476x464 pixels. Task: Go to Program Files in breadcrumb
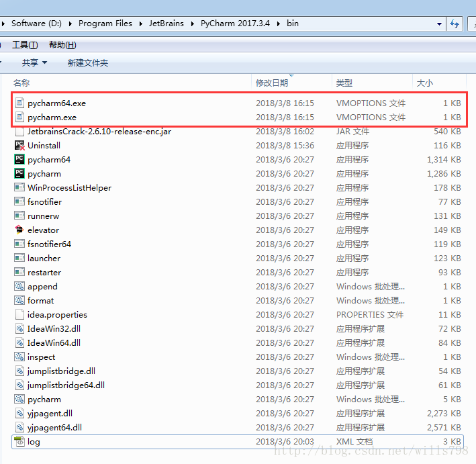[x=105, y=24]
